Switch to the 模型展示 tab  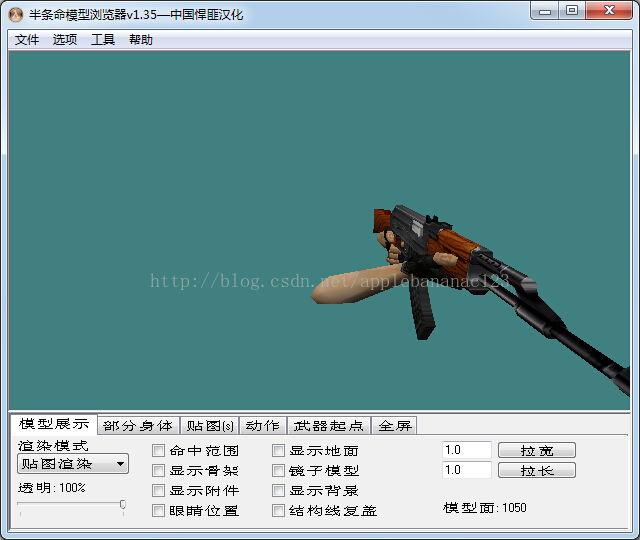click(x=54, y=424)
